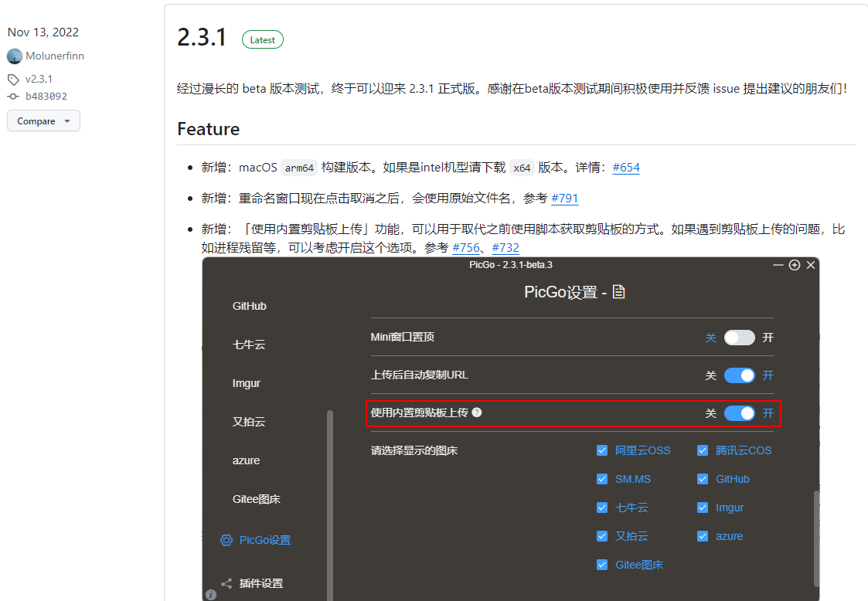The height and width of the screenshot is (601, 868).
Task: Click the info icon at bottom-left of PicGo
Action: click(x=211, y=595)
